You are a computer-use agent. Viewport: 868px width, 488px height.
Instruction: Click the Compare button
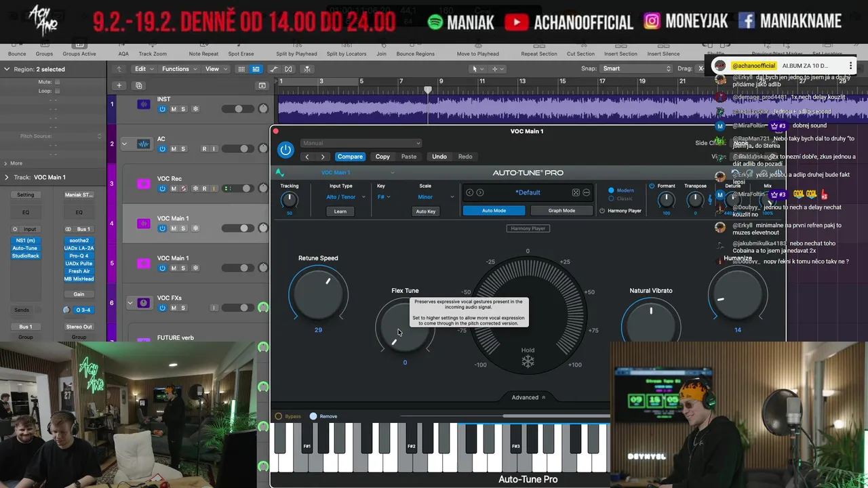(x=350, y=157)
